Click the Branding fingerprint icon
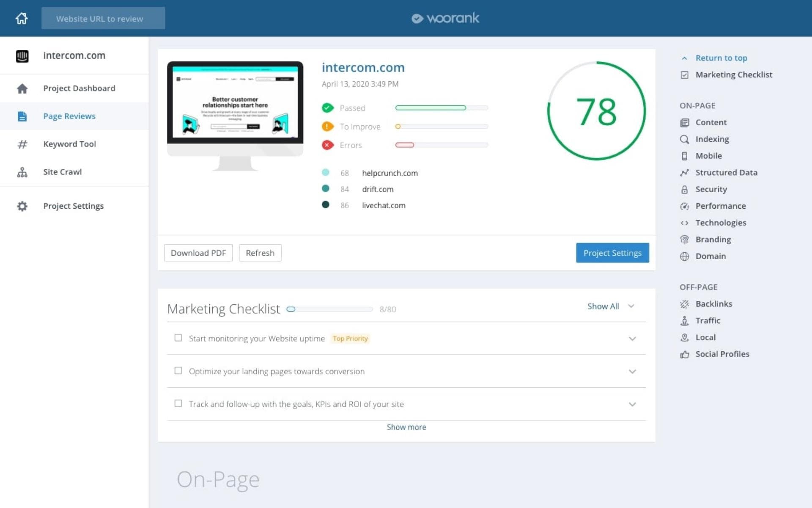This screenshot has width=812, height=508. pos(684,240)
